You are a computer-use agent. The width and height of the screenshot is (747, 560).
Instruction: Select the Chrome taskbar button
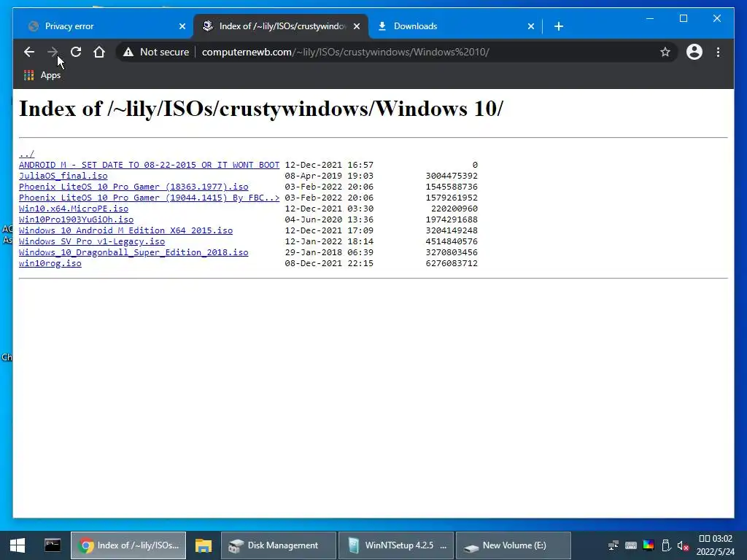[x=128, y=545]
